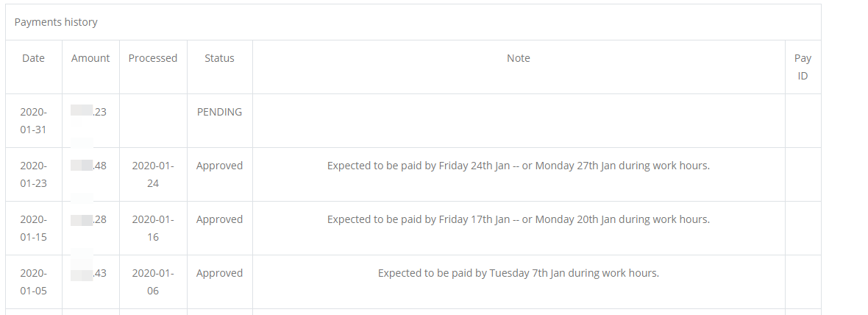Click the amount ending in .23
868x315 pixels.
(90, 112)
